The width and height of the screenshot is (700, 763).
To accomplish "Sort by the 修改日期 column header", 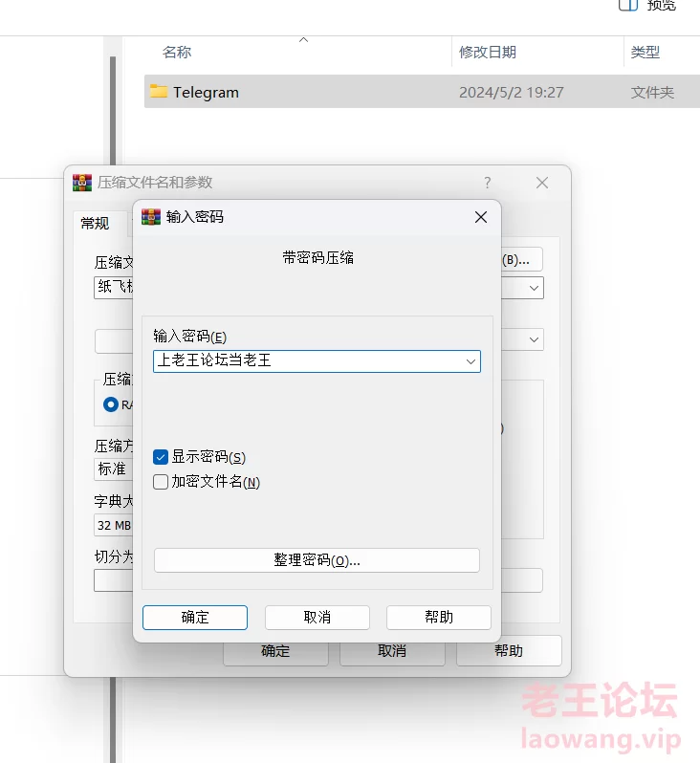I will click(x=488, y=52).
